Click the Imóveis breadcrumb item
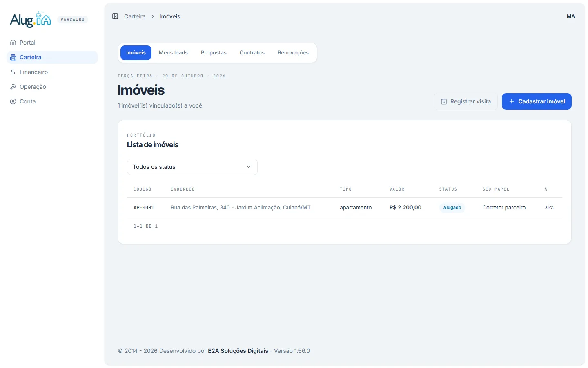Viewport: 588px width, 368px height. point(170,16)
